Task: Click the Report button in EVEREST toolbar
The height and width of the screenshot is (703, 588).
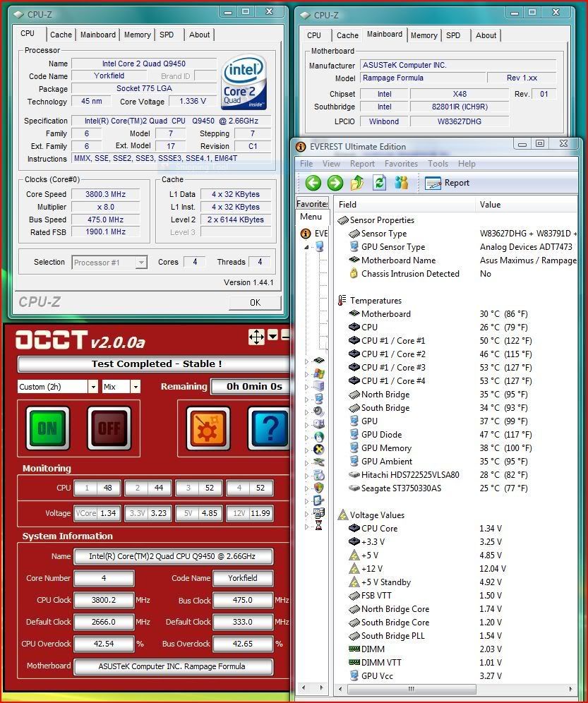Action: pos(447,183)
